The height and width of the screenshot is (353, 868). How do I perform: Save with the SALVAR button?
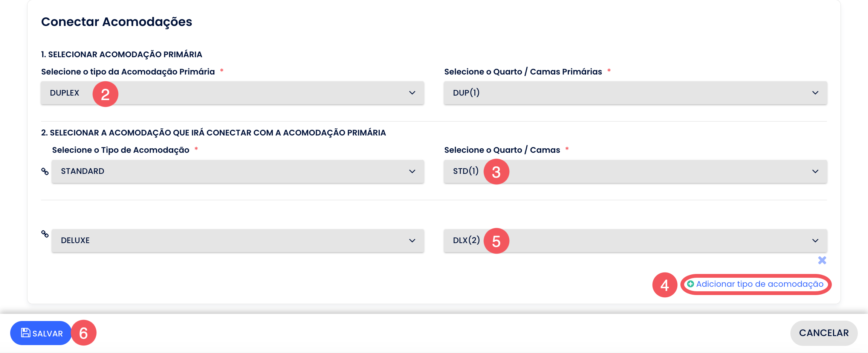pos(41,333)
